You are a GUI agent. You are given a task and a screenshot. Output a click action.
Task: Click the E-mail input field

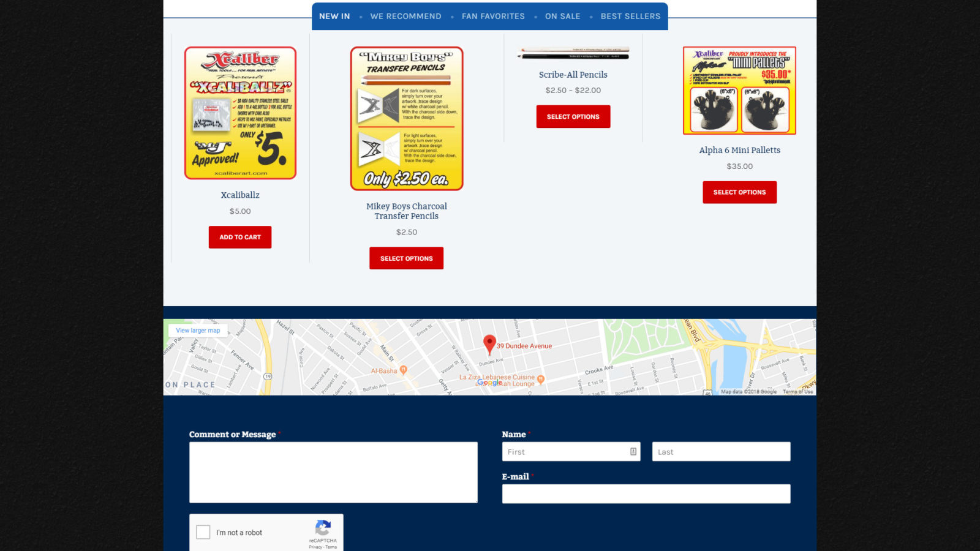pyautogui.click(x=646, y=494)
